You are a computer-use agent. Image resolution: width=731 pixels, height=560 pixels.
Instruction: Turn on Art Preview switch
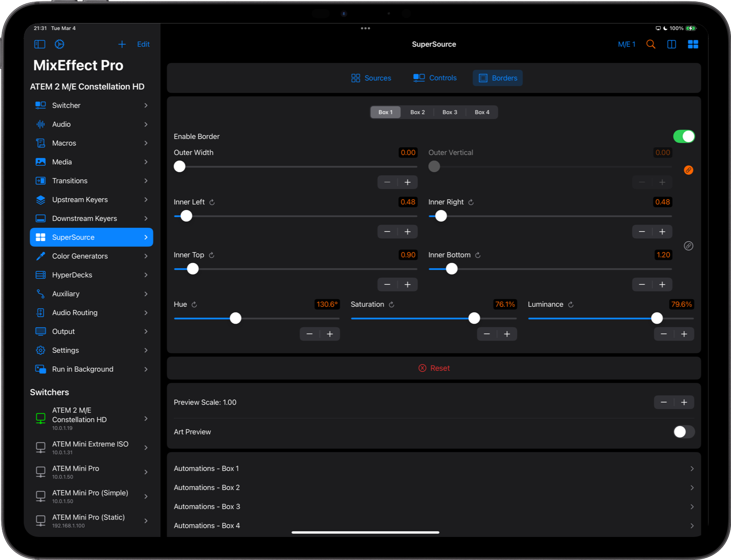coord(684,432)
